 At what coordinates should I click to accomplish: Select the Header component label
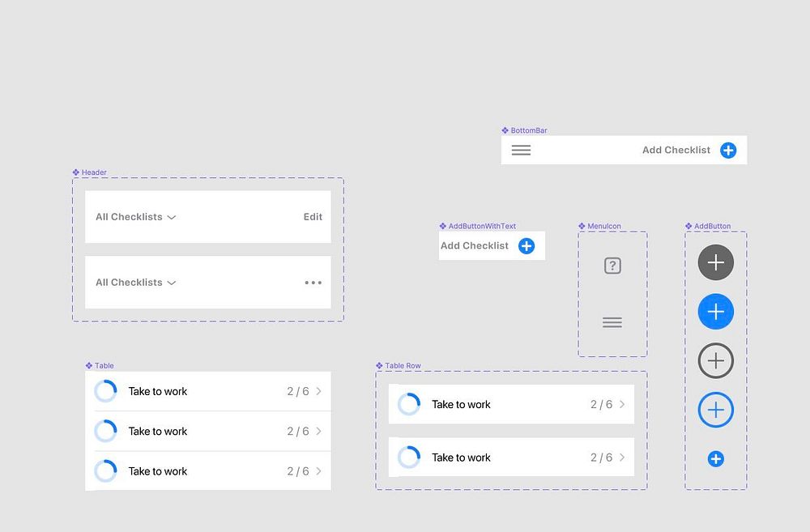(x=89, y=172)
